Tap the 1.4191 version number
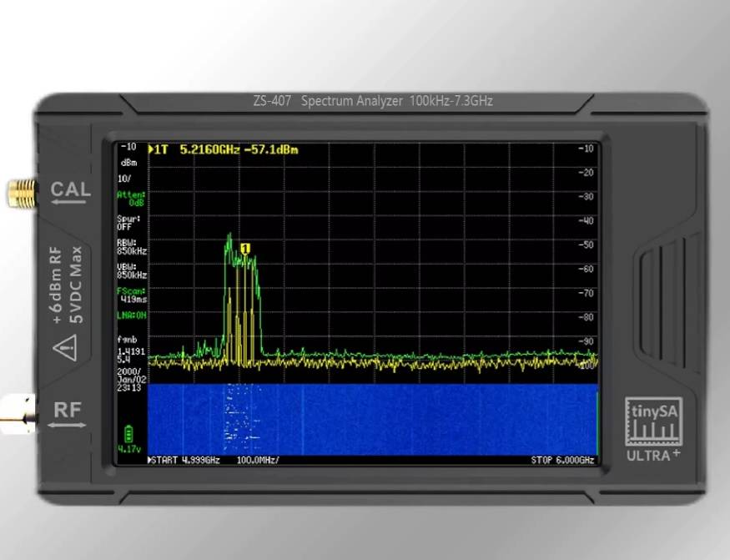This screenshot has width=730, height=560. click(x=131, y=351)
